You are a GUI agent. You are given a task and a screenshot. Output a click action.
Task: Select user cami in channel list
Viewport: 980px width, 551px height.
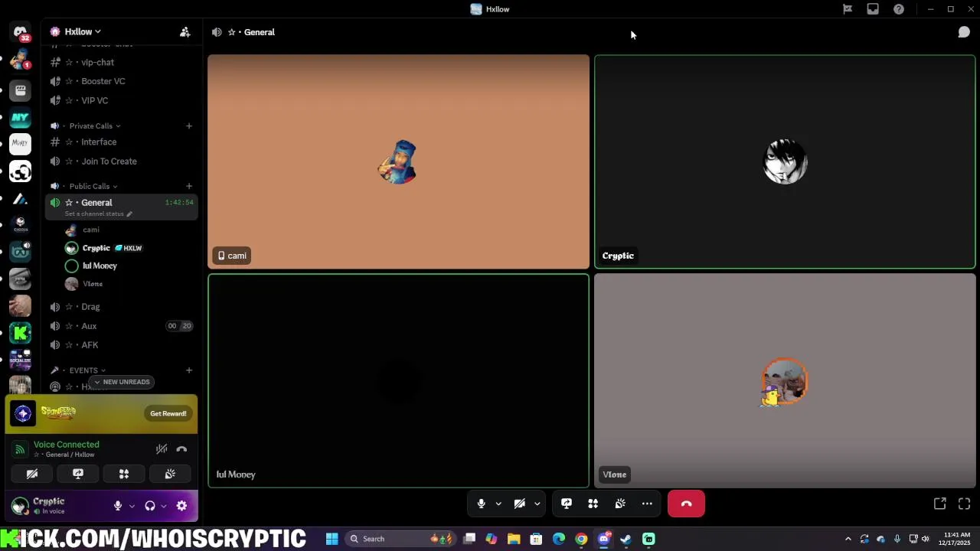tap(90, 230)
